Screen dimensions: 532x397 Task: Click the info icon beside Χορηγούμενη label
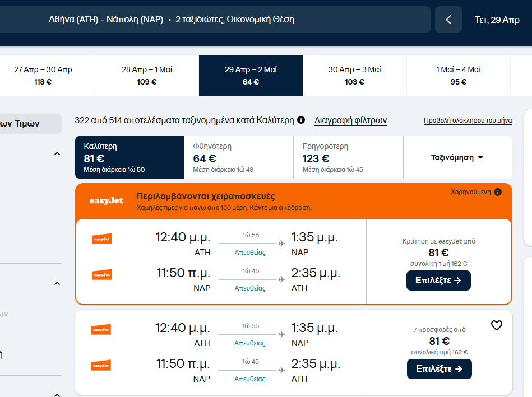tap(498, 192)
